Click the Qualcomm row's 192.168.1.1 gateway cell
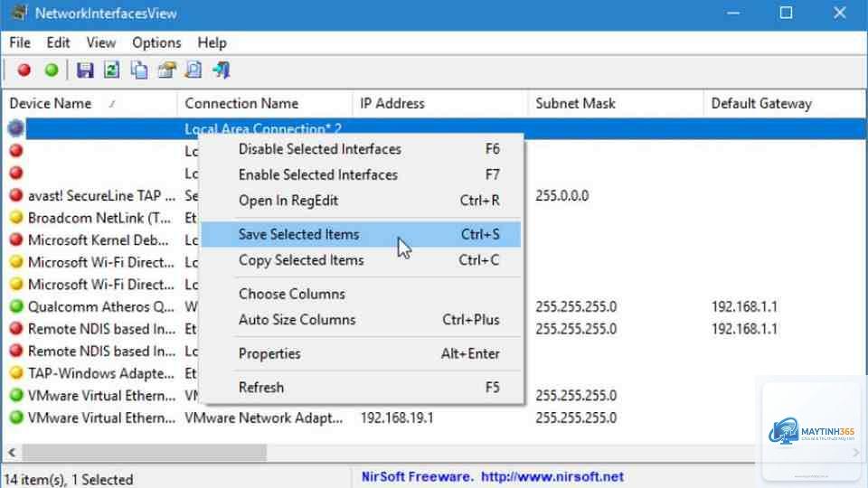This screenshot has width=868, height=488. tap(744, 306)
